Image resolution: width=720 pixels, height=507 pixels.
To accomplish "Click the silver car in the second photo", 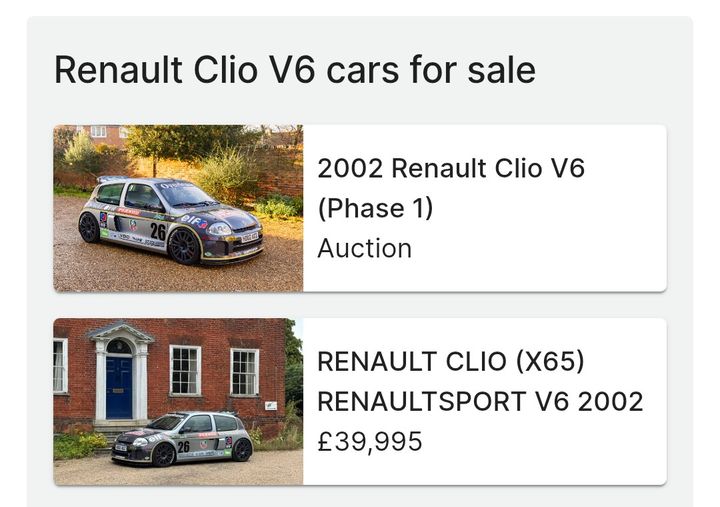I will [x=185, y=438].
